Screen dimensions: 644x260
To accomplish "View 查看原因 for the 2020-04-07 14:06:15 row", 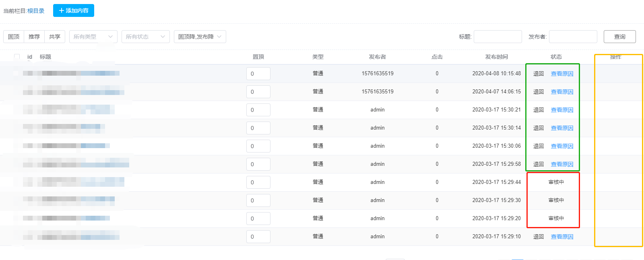I will (x=562, y=92).
